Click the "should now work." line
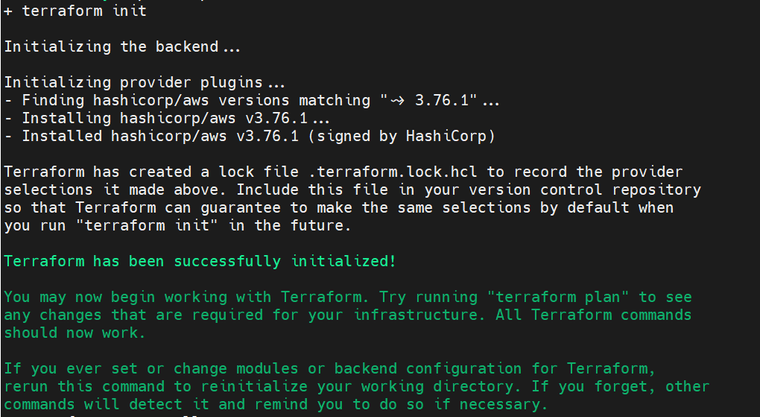 (x=75, y=333)
